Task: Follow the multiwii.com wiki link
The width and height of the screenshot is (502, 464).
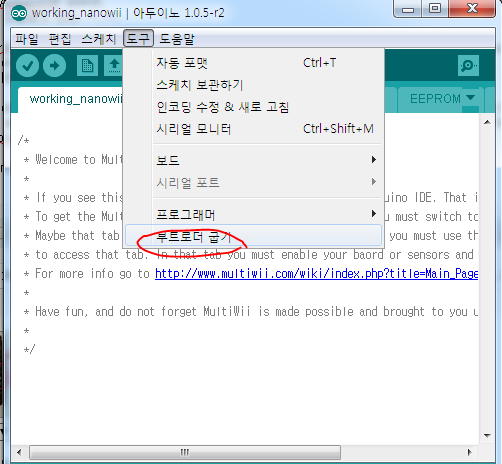Action: (317, 274)
